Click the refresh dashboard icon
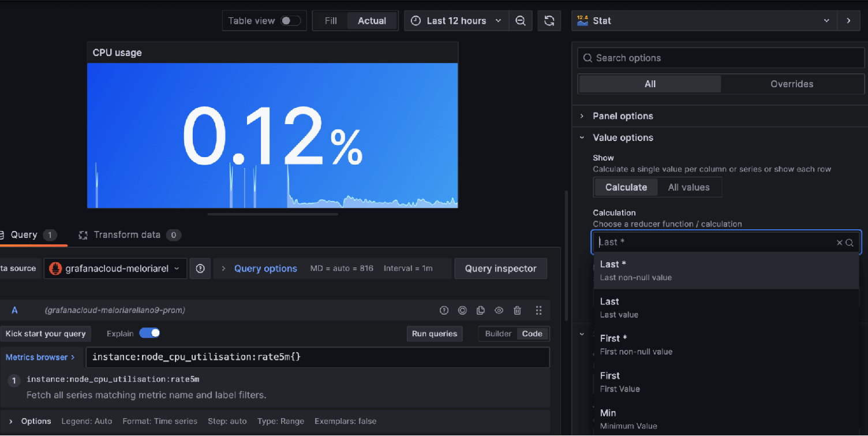This screenshot has height=436, width=868. point(549,21)
